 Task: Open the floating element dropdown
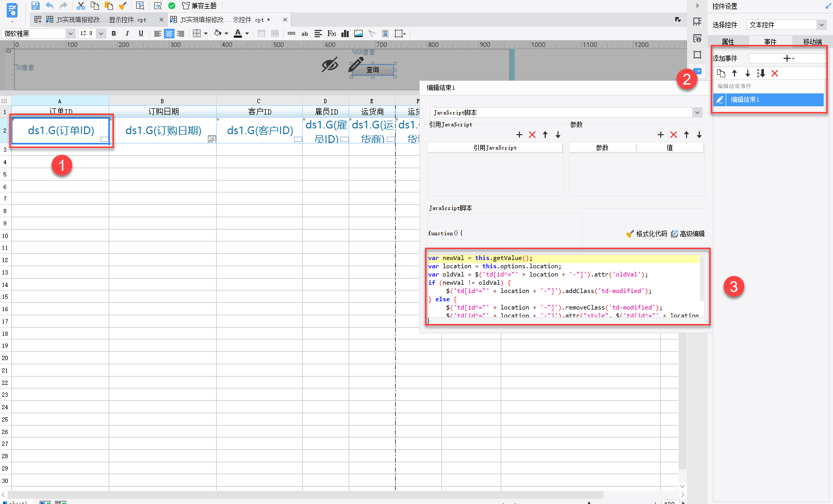tap(400, 34)
